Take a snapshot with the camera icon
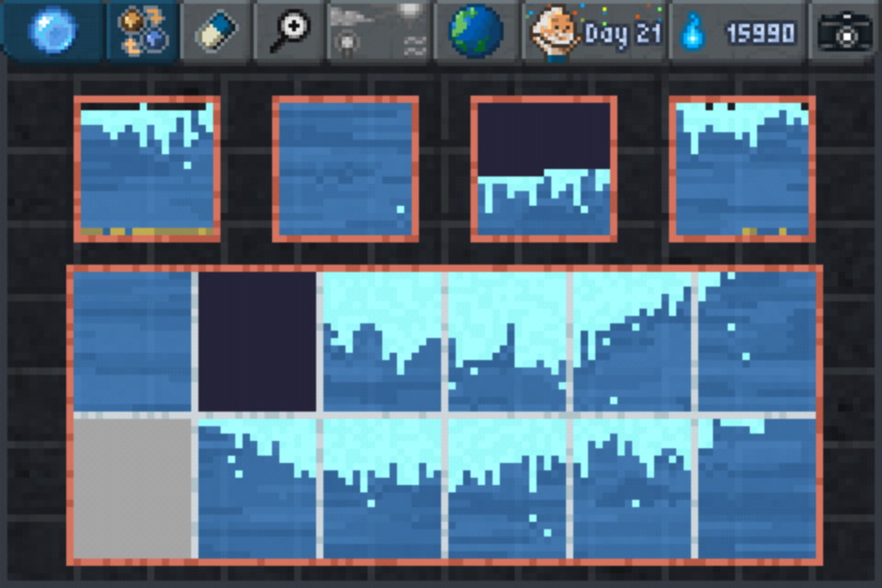 coord(845,33)
